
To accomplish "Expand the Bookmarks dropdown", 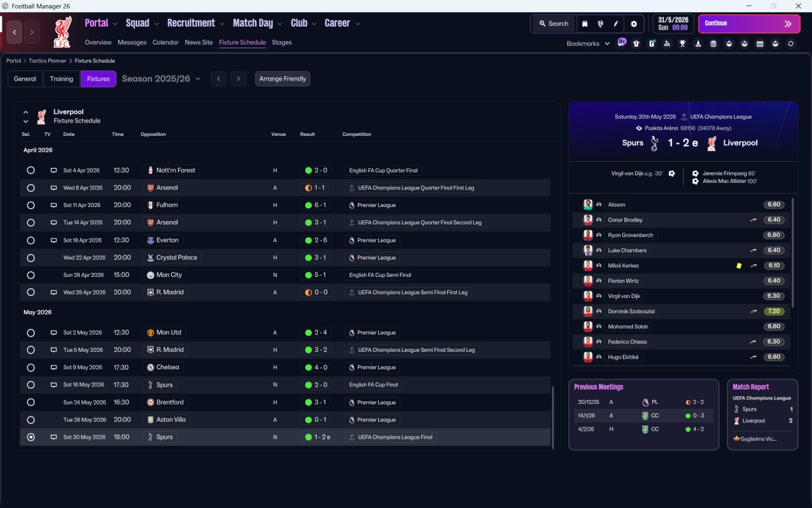I will [x=588, y=44].
